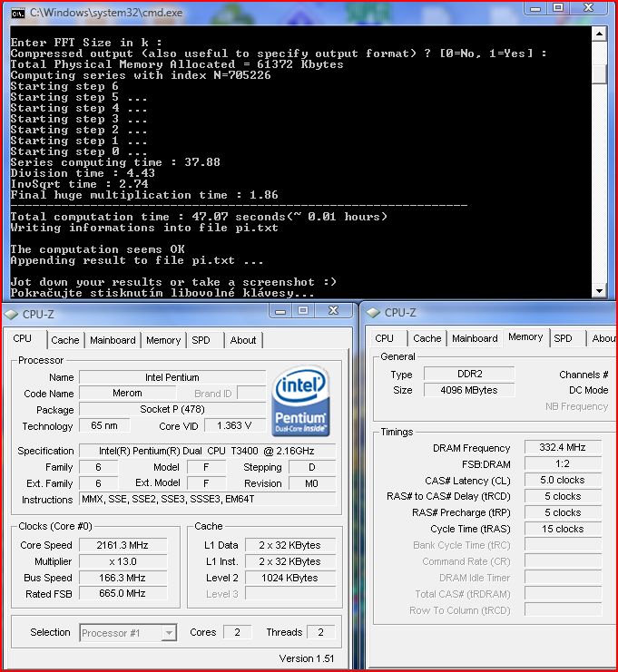Click the Cores count field

click(237, 632)
